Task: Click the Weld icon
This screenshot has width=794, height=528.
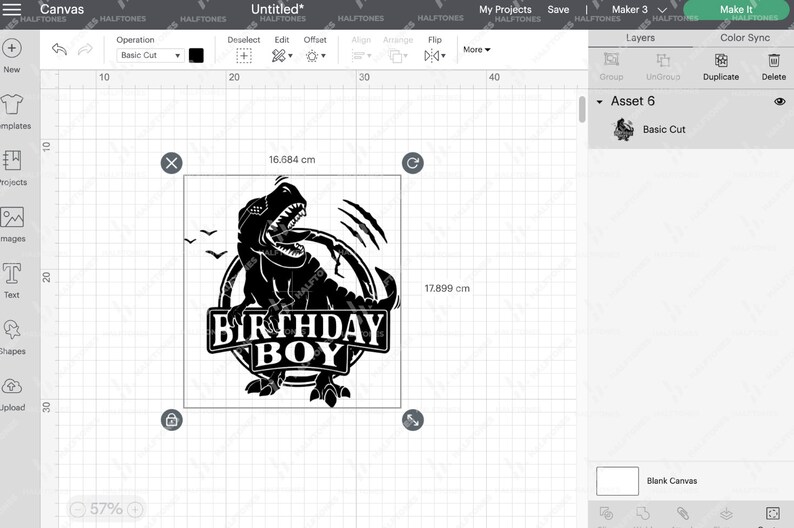Action: [643, 514]
